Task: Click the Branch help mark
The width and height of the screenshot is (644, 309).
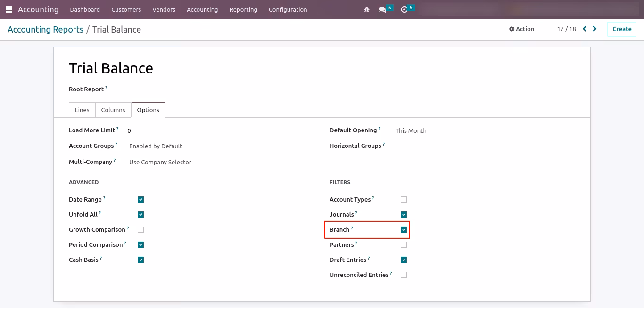Action: click(352, 228)
